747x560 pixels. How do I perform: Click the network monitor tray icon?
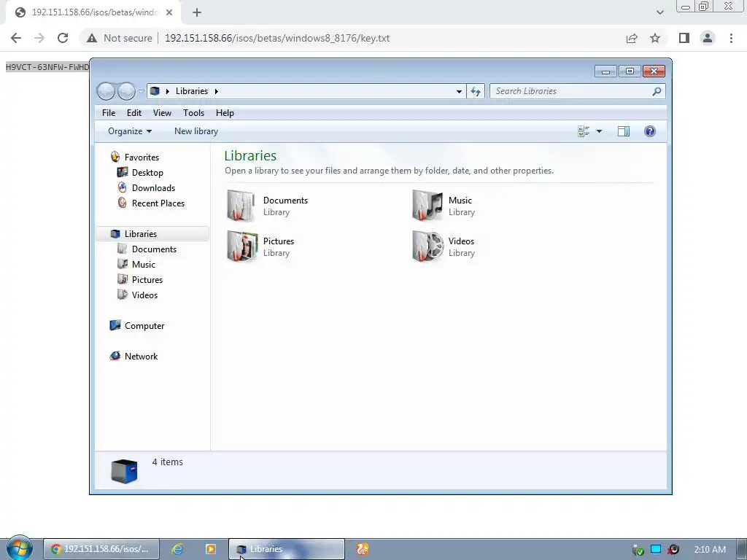tap(656, 549)
